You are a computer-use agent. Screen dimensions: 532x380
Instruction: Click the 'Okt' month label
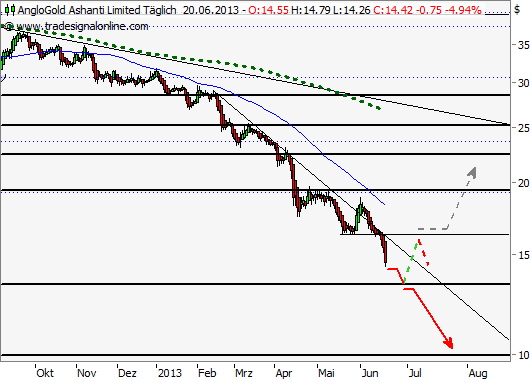(x=45, y=373)
